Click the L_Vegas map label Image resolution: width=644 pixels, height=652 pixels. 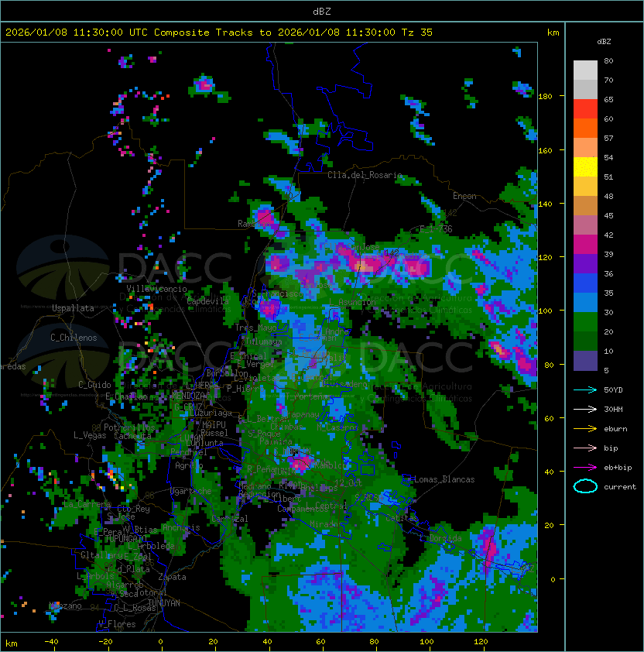pyautogui.click(x=90, y=435)
